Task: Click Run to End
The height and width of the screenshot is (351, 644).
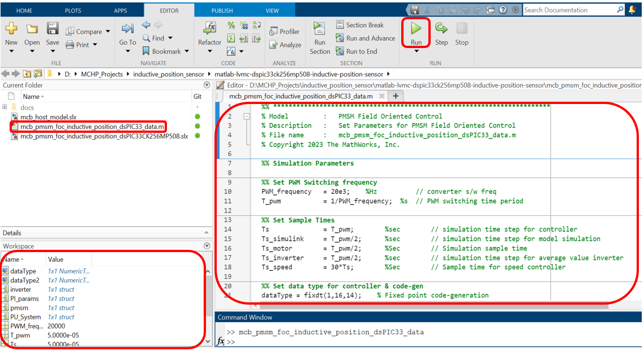Action: coord(356,51)
